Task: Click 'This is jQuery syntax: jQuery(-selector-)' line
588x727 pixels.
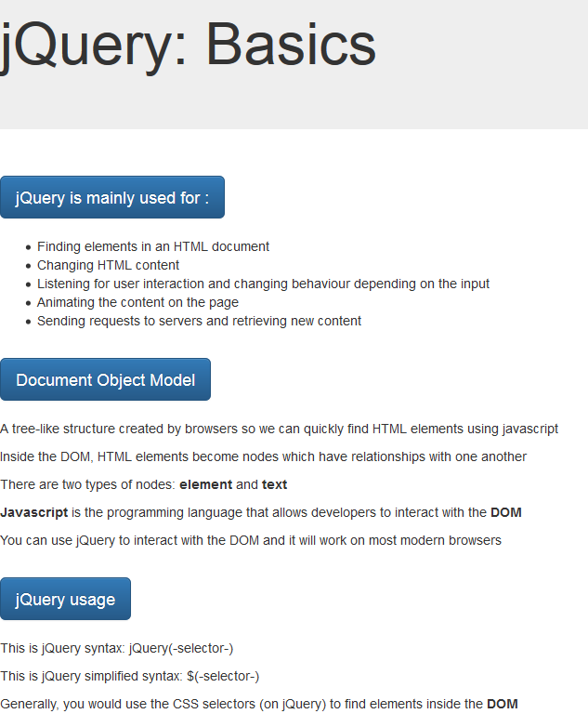Action: [116, 648]
